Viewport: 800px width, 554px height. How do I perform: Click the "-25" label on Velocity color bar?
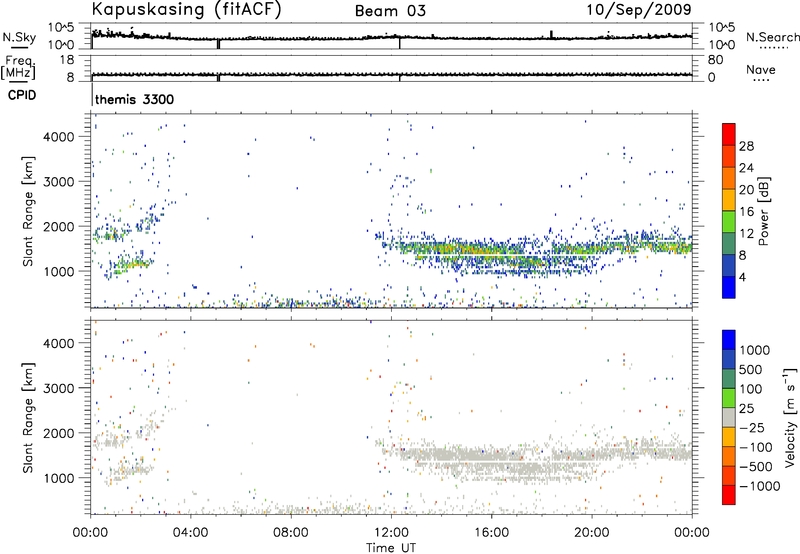click(x=752, y=428)
